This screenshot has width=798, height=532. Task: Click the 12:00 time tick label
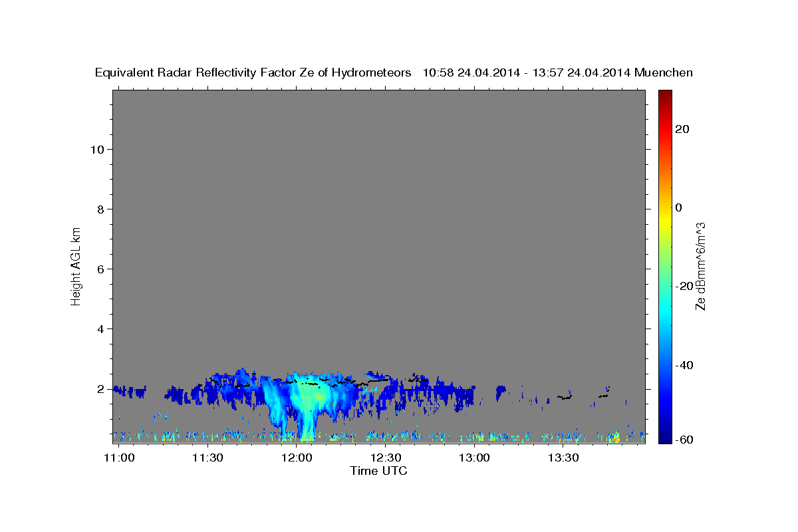[297, 458]
